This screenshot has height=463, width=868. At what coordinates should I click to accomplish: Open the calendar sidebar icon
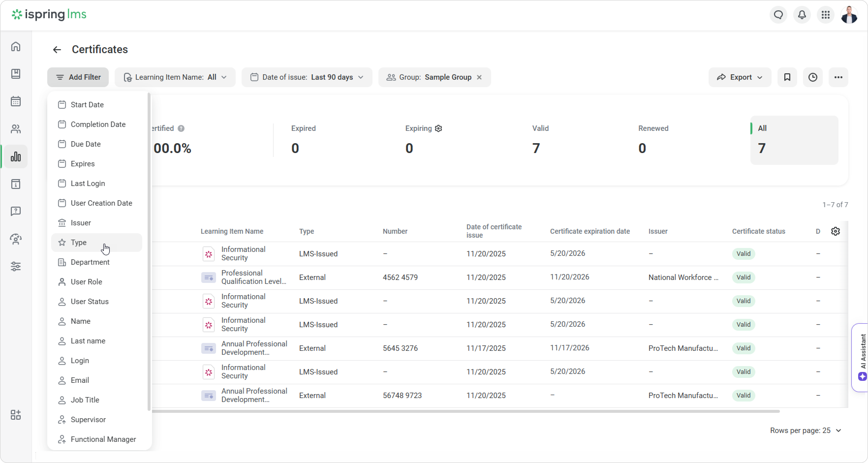16,101
